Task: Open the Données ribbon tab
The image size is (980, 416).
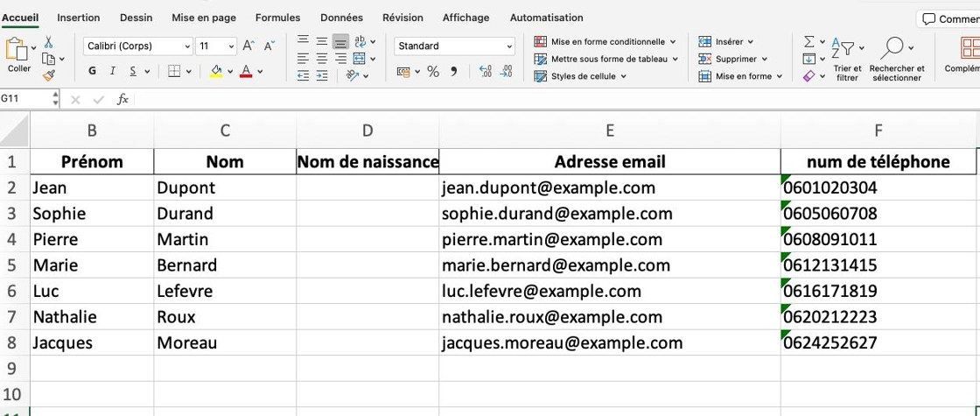Action: (x=341, y=18)
